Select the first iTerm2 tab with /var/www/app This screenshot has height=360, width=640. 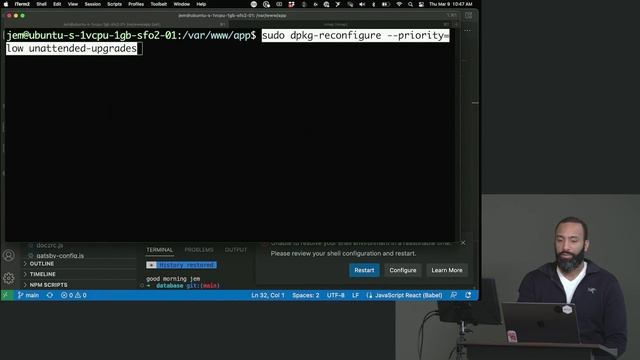116,24
